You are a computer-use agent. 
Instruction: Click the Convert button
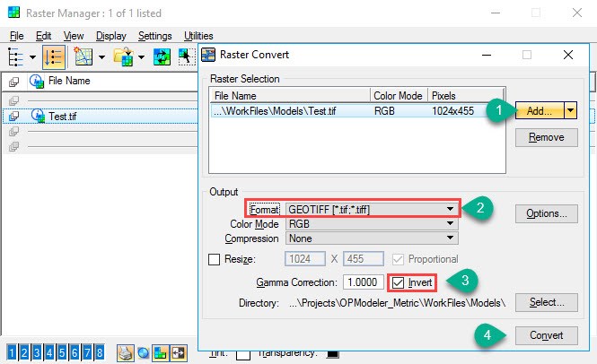[547, 335]
